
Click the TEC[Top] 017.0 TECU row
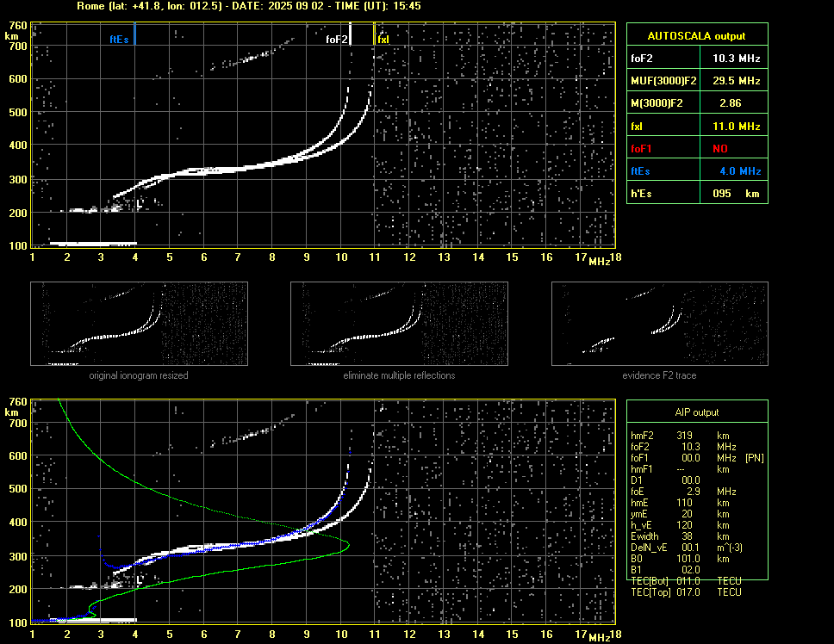pos(686,592)
